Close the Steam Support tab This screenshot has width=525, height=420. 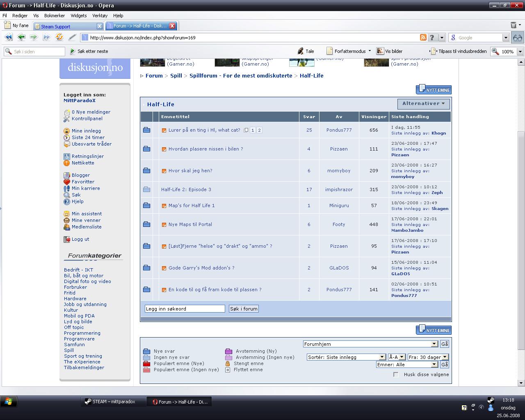[100, 26]
